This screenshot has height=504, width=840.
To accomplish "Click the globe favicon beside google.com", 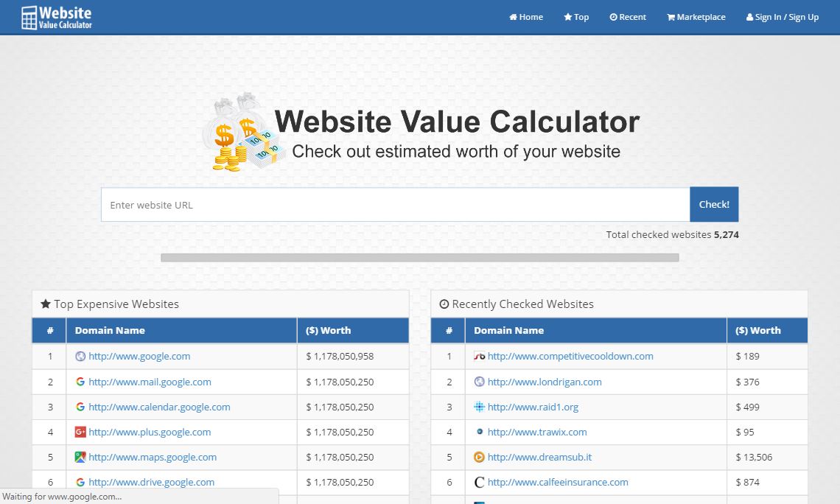I will coord(80,356).
